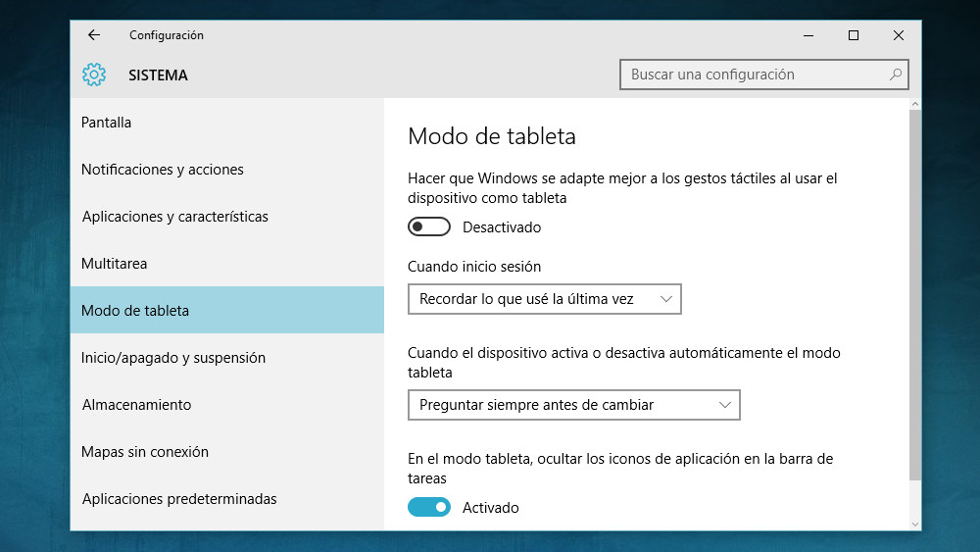Click the Sistema gear icon
This screenshot has width=980, height=552.
[x=94, y=75]
